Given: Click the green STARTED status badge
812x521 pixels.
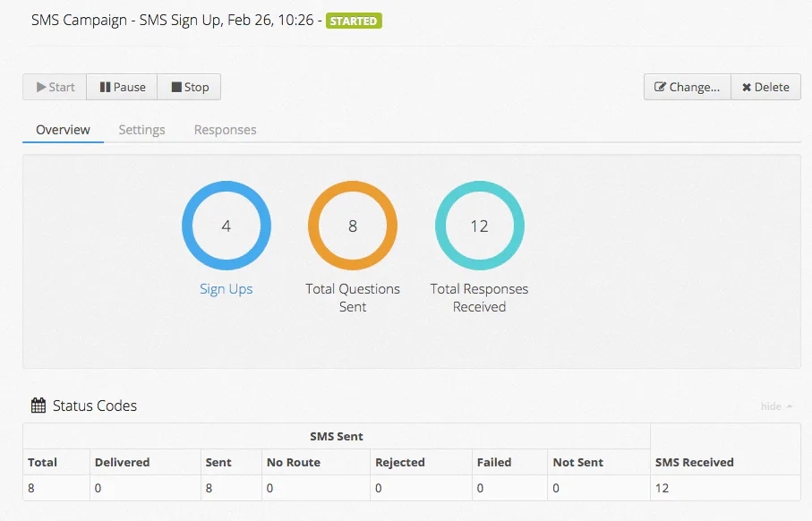Looking at the screenshot, I should [354, 21].
